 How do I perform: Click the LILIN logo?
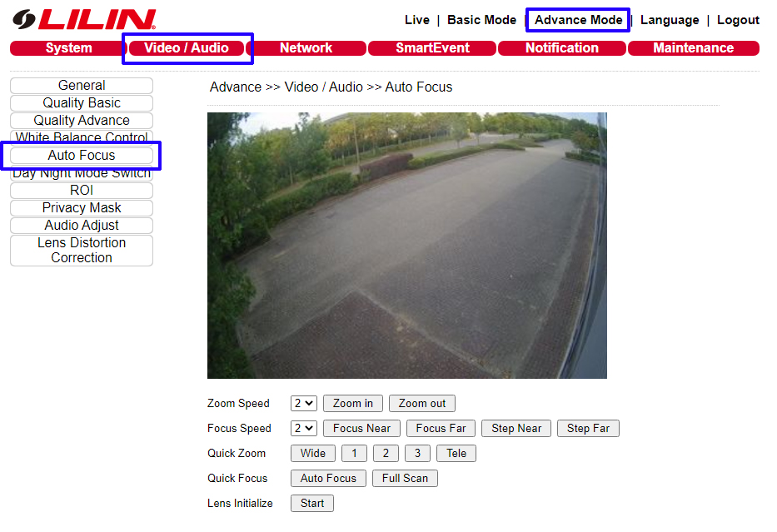84,19
